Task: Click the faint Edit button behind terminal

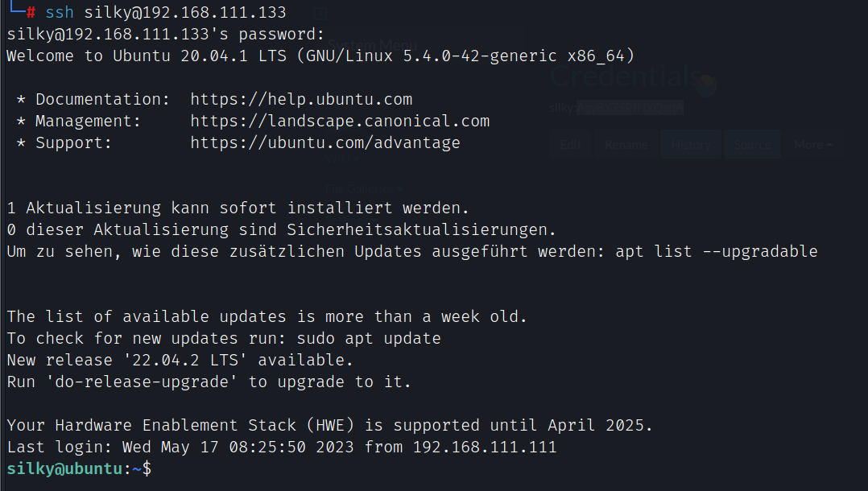Action: click(570, 145)
